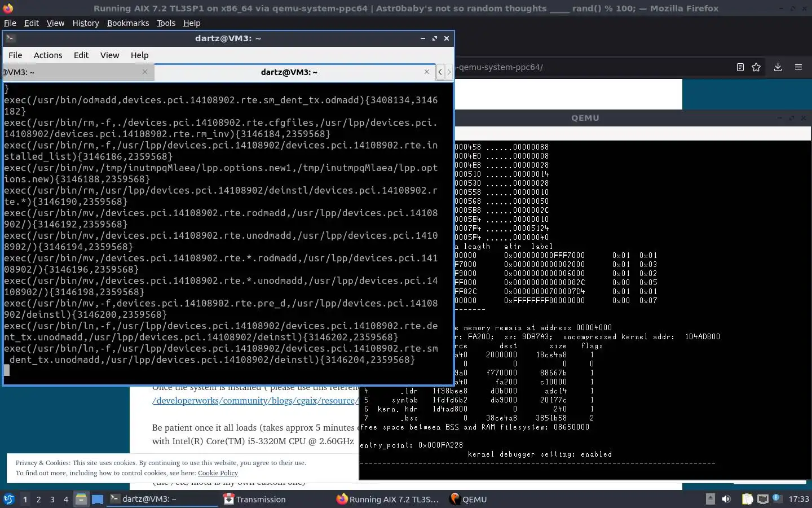812x508 pixels.
Task: Switch to virtual desktop 4
Action: (x=66, y=499)
